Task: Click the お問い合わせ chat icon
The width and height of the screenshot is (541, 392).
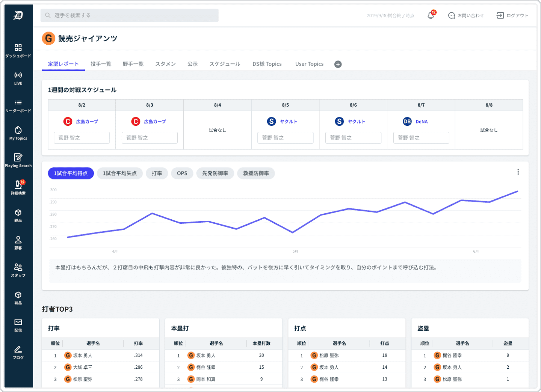Action: point(452,15)
